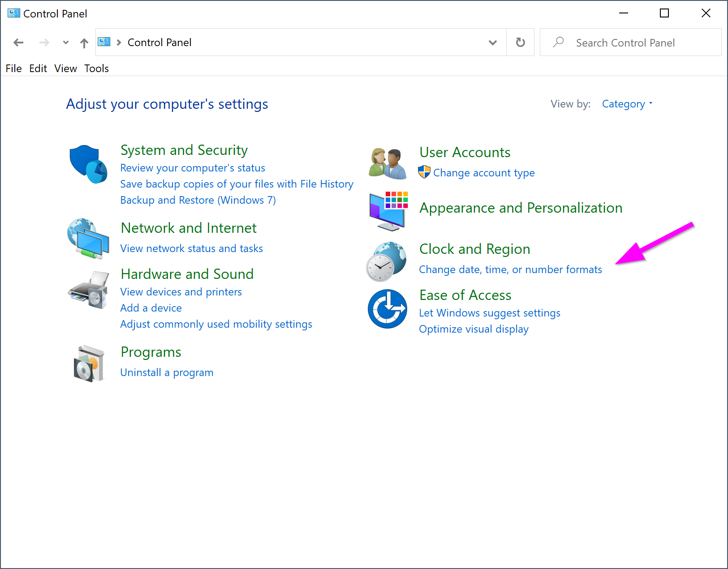Open Backup and Restore (Windows 7)
728x569 pixels.
click(x=198, y=200)
